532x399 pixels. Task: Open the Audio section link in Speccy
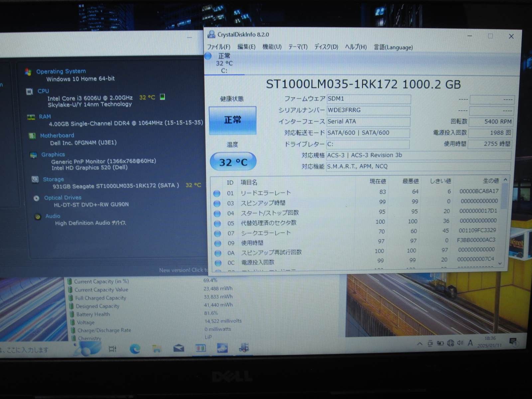pos(53,216)
